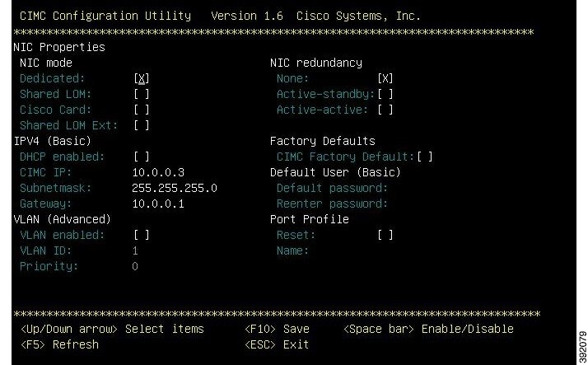Toggle the None redundancy checkbox

[x=385, y=78]
